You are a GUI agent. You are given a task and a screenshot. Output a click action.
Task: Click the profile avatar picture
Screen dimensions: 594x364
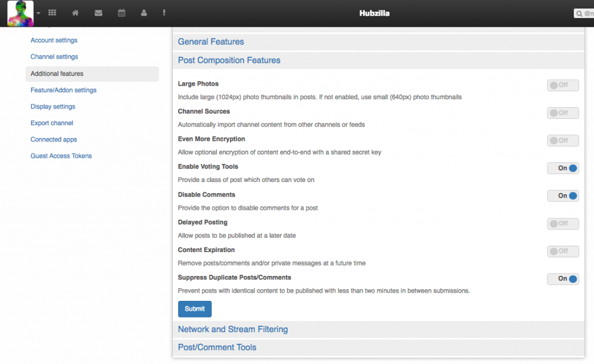tap(20, 13)
